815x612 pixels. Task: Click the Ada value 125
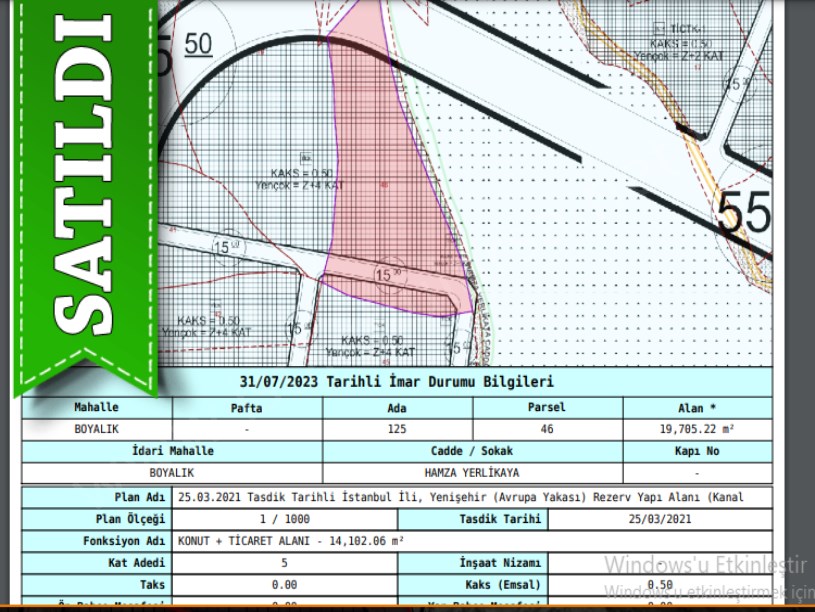(x=397, y=429)
